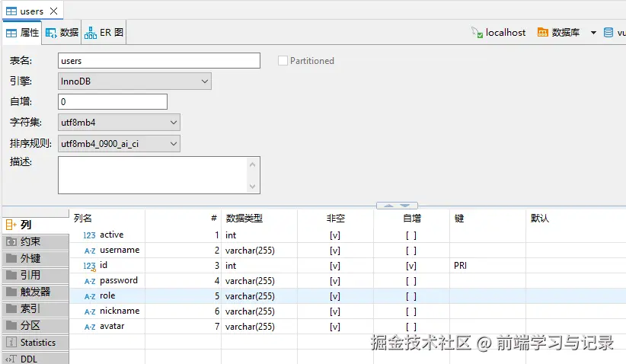Select varchar(255) type of role row

(250, 296)
